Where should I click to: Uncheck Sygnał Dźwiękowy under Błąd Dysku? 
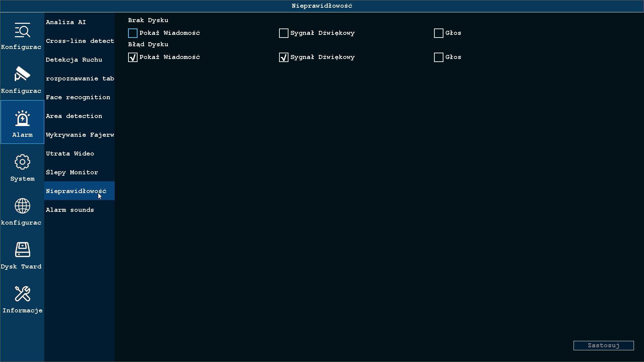click(x=284, y=57)
